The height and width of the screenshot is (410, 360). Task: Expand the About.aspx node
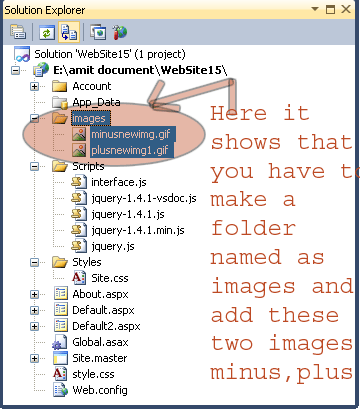pos(34,294)
